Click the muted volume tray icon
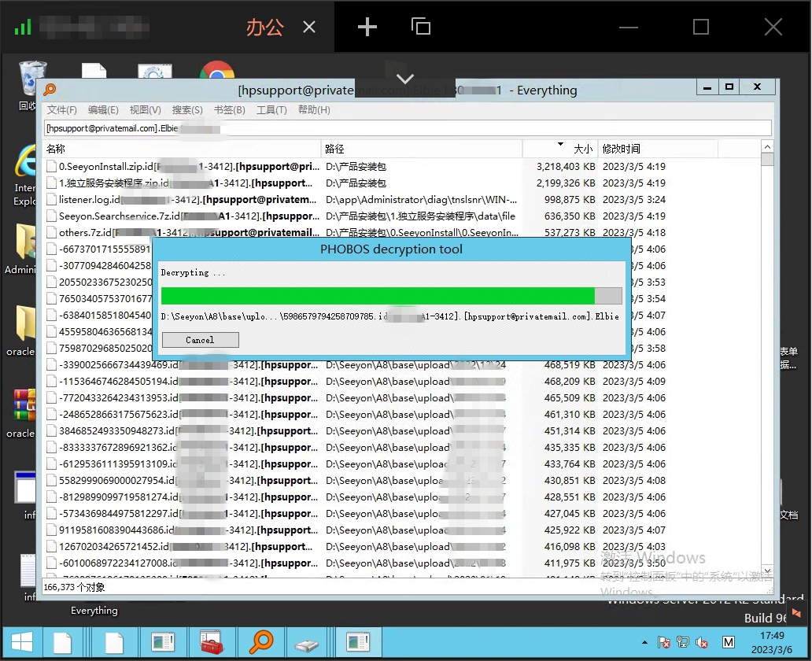 point(702,642)
